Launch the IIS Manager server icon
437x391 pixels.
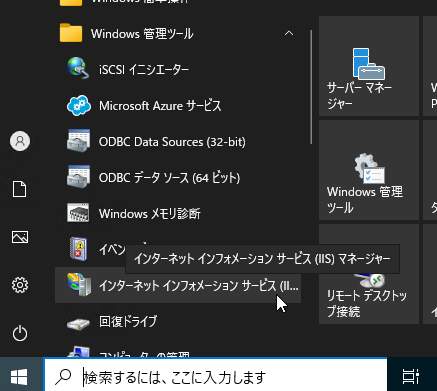[79, 284]
